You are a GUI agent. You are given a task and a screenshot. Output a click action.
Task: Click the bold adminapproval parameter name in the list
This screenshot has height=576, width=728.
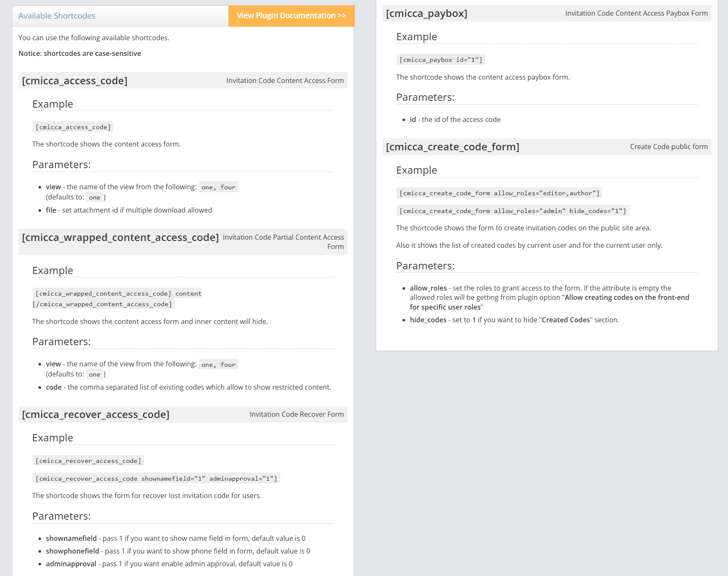[x=71, y=564]
